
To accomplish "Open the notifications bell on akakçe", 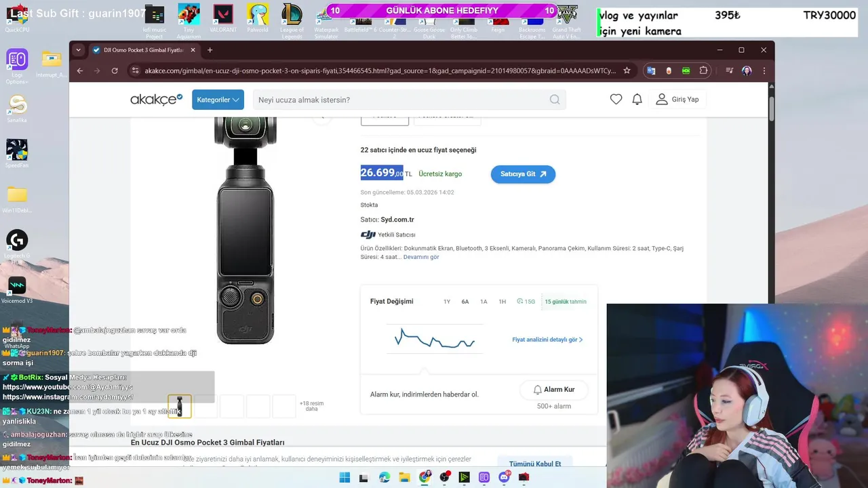I will click(x=637, y=100).
